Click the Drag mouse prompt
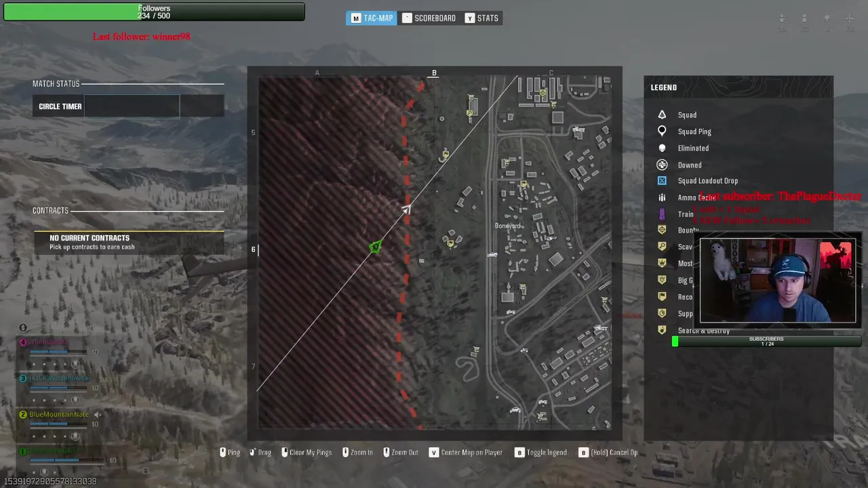The image size is (868, 488). pos(260,453)
